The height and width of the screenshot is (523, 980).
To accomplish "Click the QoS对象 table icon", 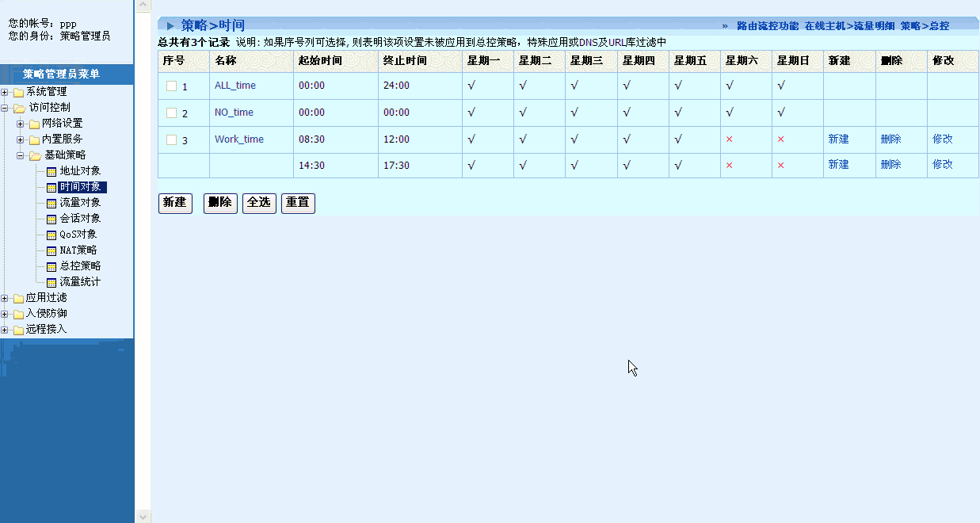I will tap(51, 235).
